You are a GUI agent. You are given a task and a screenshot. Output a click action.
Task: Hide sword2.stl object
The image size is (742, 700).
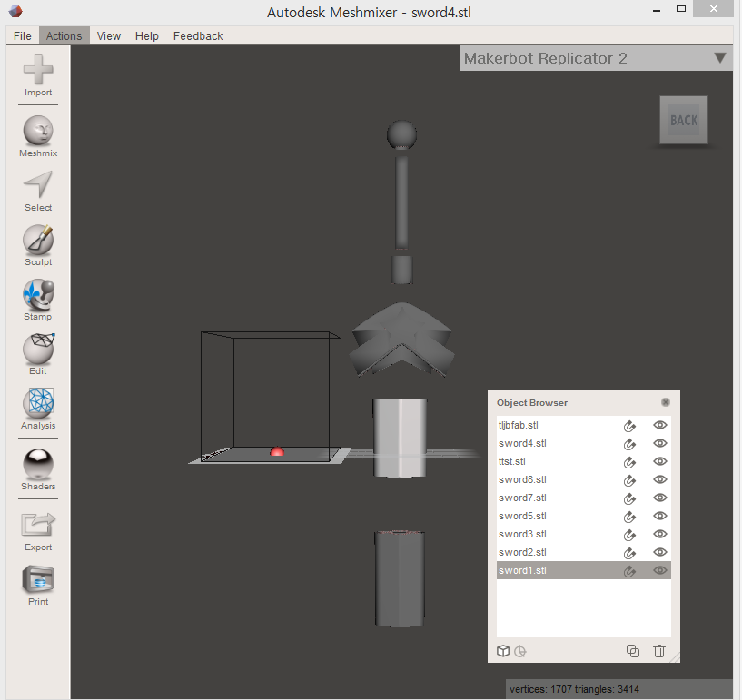coord(660,552)
